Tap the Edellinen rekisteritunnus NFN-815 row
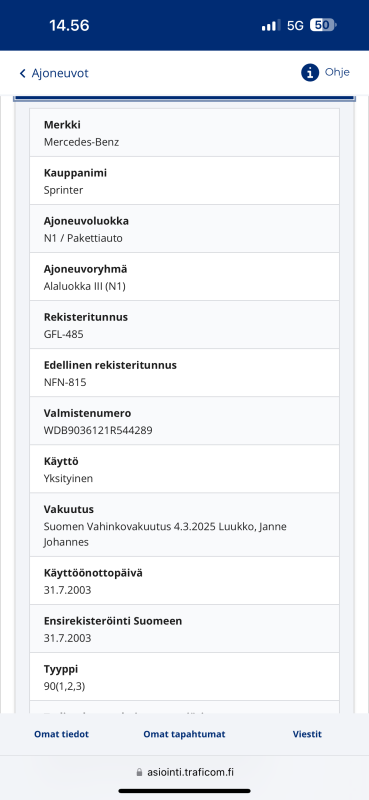369x800 pixels. tap(184, 372)
